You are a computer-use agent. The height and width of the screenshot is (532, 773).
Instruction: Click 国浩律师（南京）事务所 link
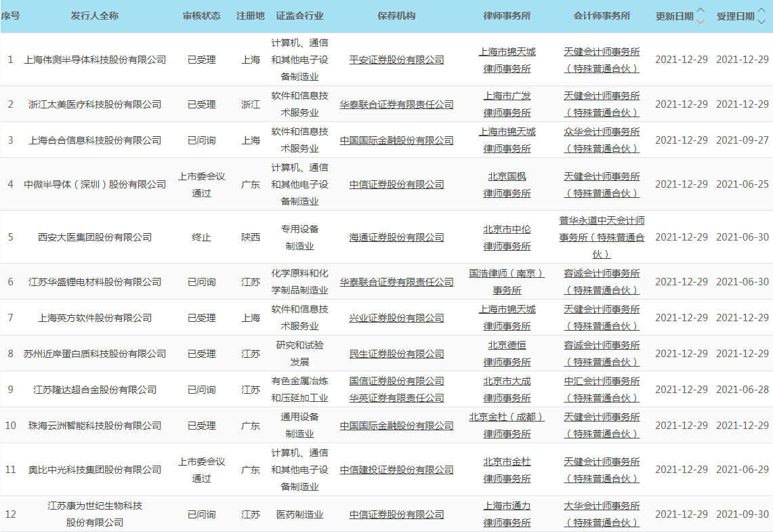[507, 282]
